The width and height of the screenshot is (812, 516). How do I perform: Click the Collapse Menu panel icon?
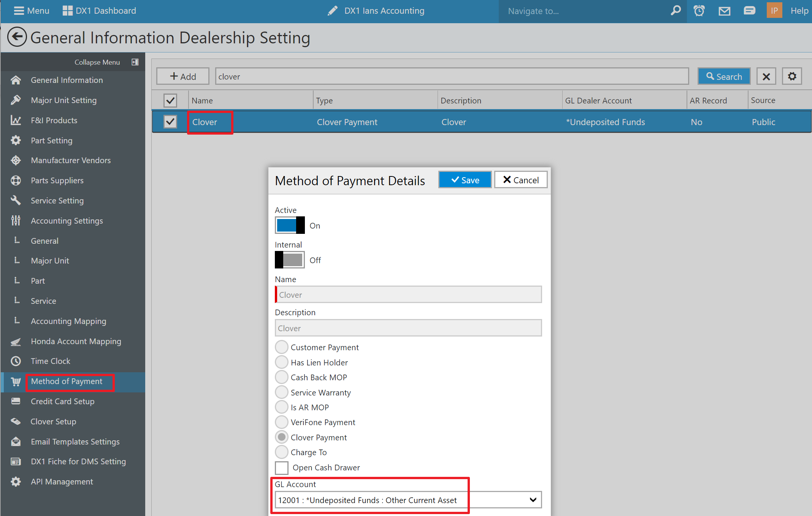click(x=135, y=62)
